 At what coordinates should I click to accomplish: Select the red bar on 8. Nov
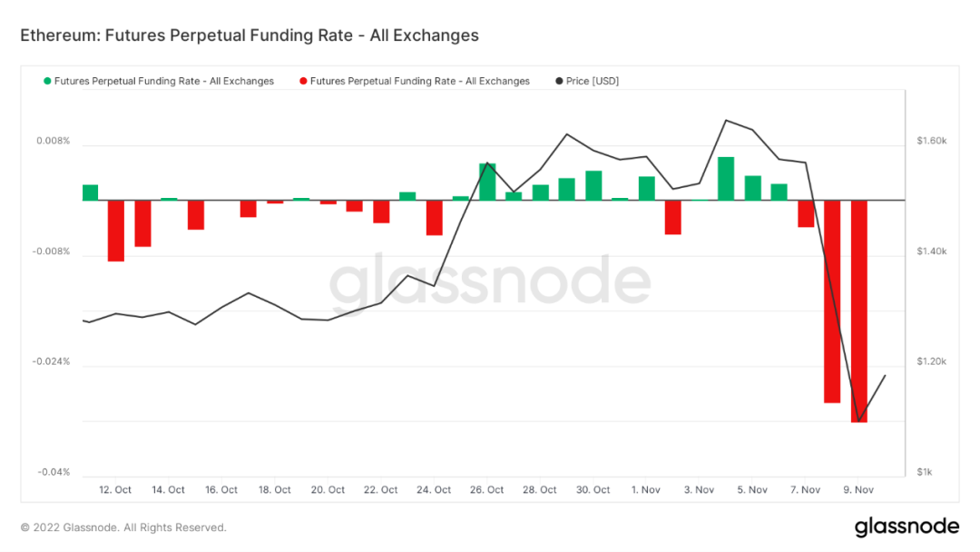832,301
